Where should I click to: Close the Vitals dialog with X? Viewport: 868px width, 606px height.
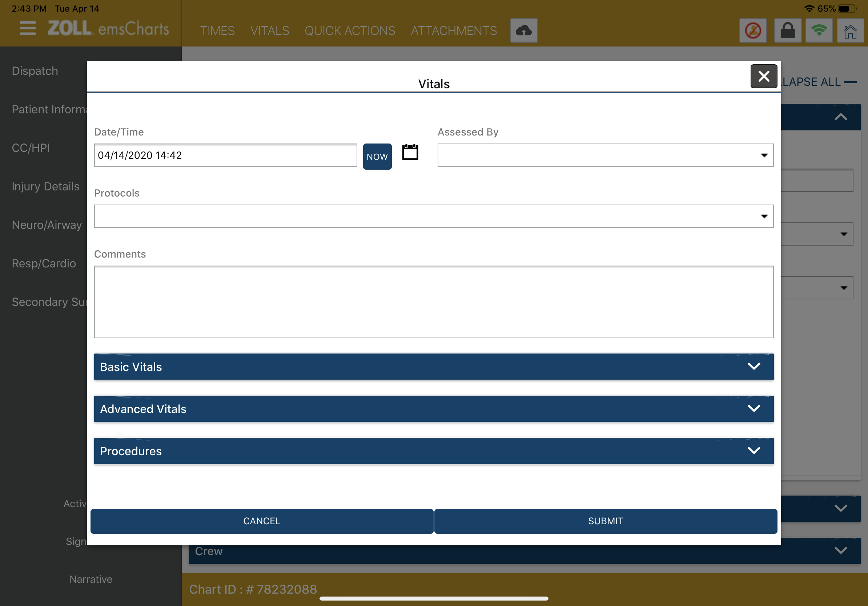click(x=763, y=76)
